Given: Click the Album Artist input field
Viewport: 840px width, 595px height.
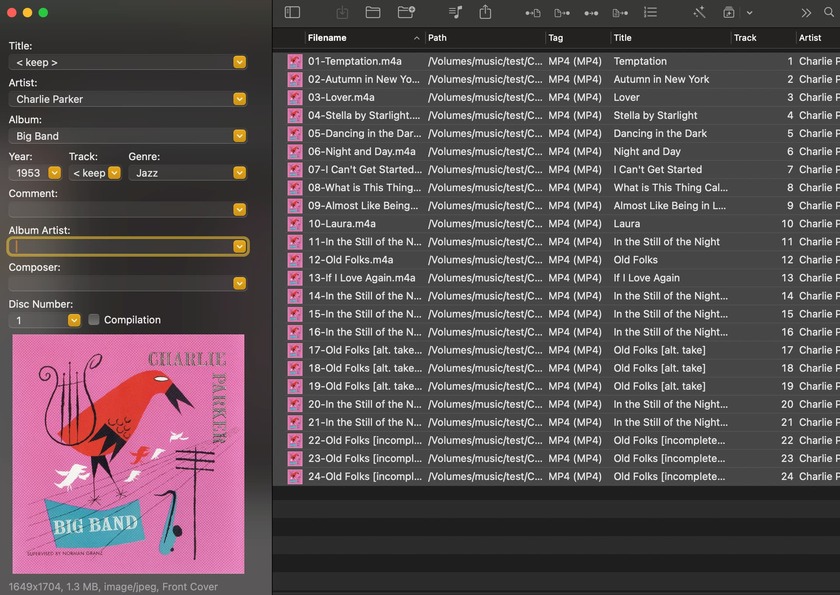Looking at the screenshot, I should click(x=120, y=246).
